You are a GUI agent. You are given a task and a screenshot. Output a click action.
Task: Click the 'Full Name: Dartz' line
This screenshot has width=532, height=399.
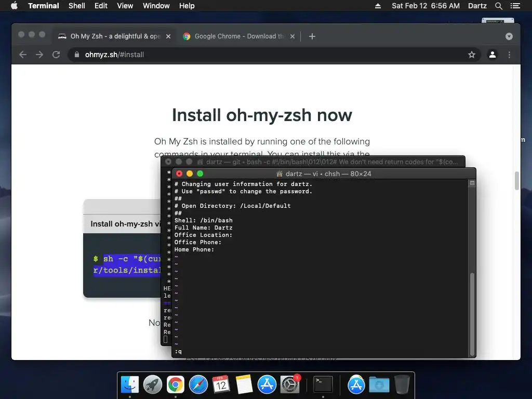click(x=204, y=228)
